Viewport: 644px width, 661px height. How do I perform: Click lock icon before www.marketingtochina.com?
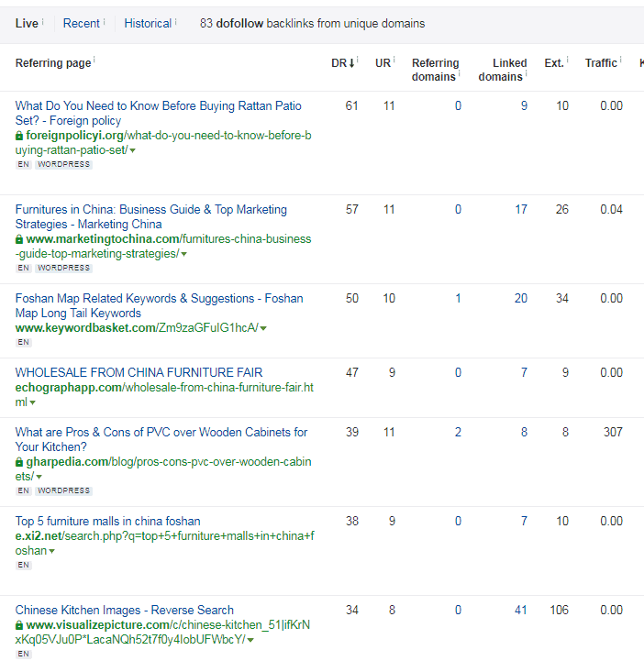point(19,239)
